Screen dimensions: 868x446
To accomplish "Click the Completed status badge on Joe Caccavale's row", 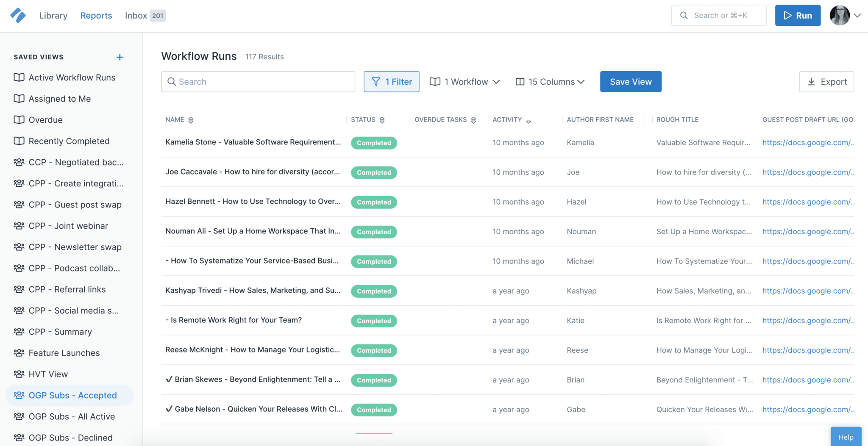I will (373, 172).
